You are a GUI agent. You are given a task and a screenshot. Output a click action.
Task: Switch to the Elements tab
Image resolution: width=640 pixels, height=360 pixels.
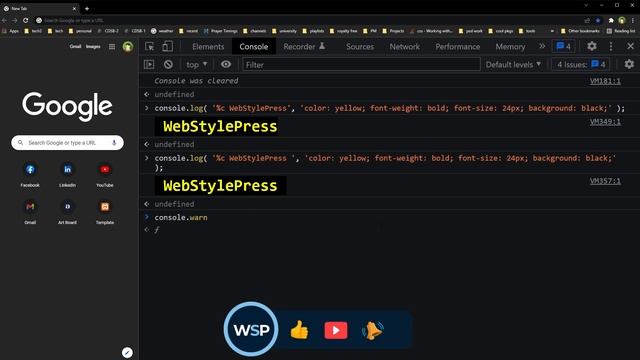[x=208, y=47]
